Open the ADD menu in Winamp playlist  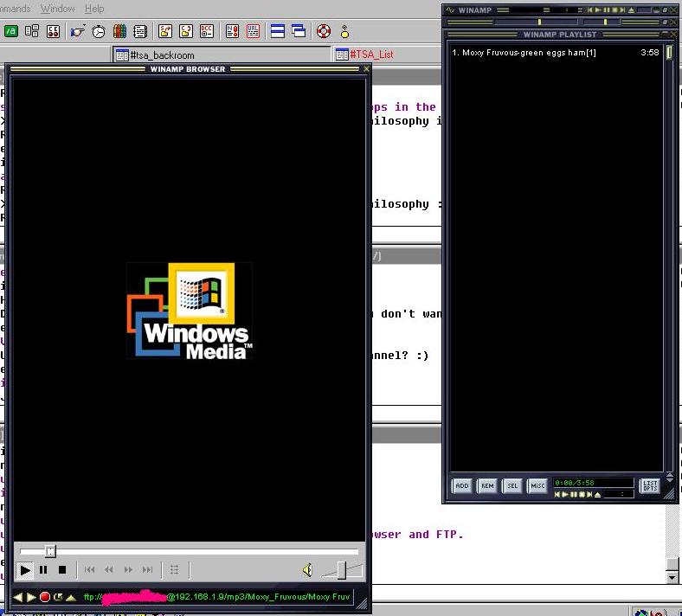(x=462, y=485)
